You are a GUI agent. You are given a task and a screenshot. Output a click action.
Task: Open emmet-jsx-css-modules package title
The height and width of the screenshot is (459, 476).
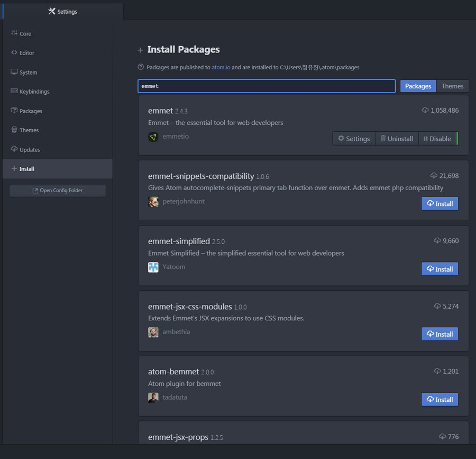[x=190, y=307]
